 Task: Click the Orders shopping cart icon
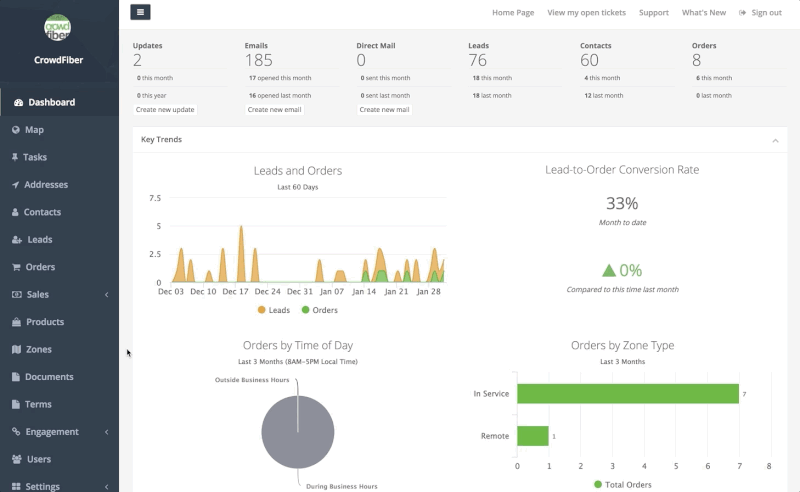16,267
